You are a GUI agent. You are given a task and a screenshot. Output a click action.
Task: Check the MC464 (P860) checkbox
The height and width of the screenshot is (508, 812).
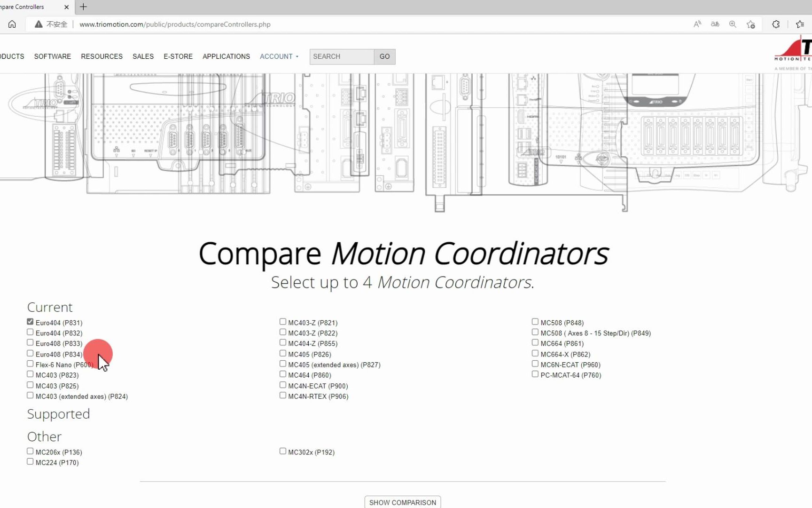(x=283, y=374)
